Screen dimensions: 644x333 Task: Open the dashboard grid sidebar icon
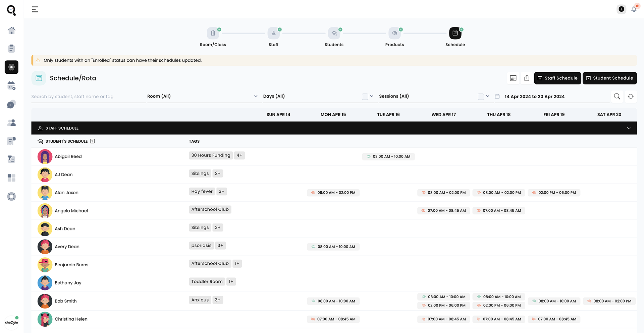tap(11, 178)
